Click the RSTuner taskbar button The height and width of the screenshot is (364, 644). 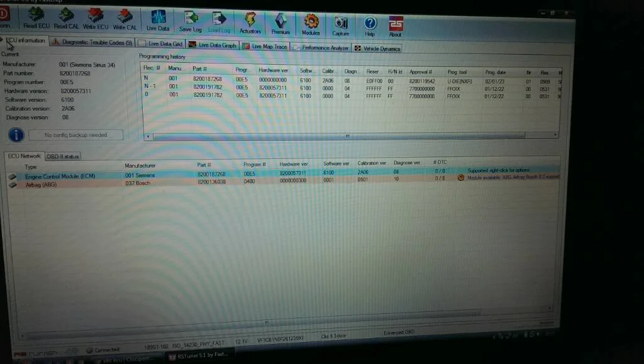(199, 355)
